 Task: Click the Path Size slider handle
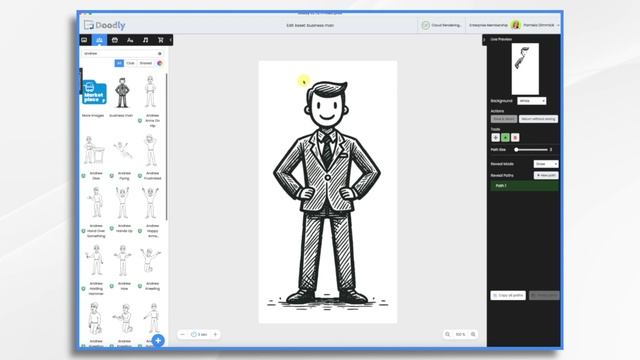tap(516, 150)
